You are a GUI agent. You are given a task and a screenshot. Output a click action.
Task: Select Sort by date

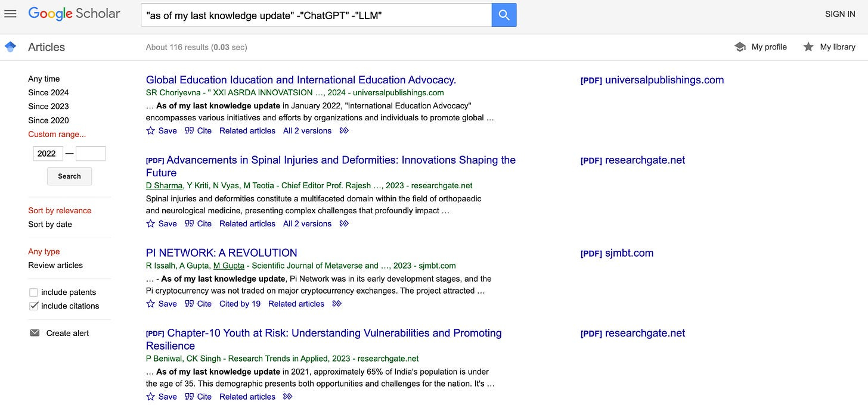point(50,224)
